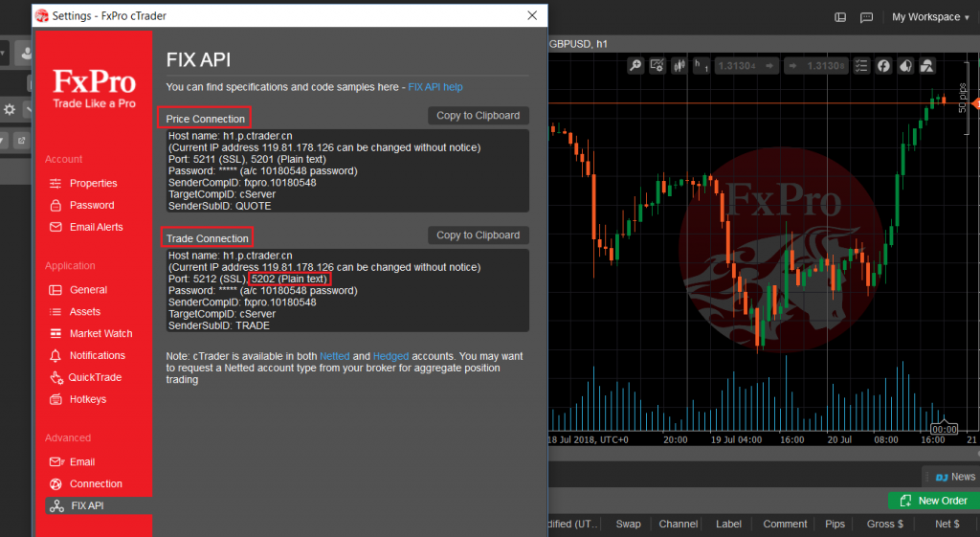Click the Price Connection details text box
The height and width of the screenshot is (537, 980).
[x=347, y=170]
